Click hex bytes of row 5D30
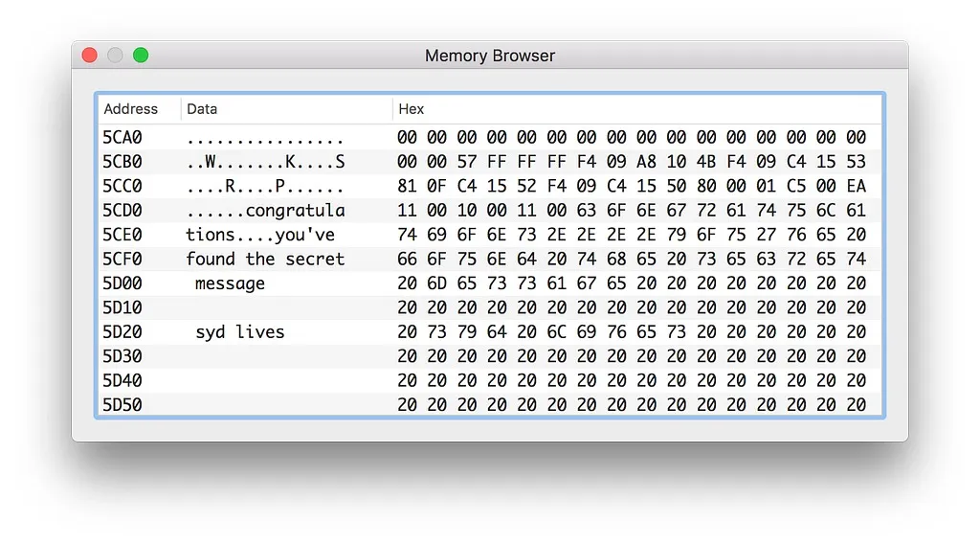980x544 pixels. coord(632,356)
